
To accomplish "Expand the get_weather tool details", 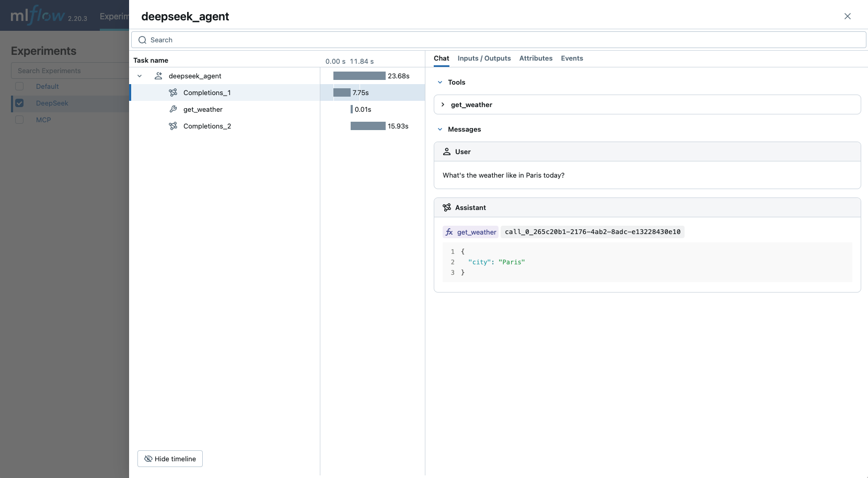I will click(x=443, y=104).
